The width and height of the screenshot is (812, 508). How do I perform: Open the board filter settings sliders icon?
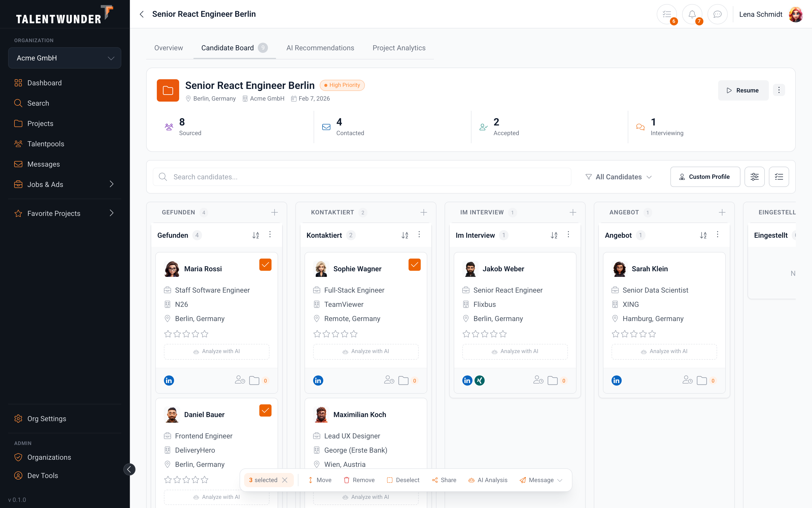[754, 177]
